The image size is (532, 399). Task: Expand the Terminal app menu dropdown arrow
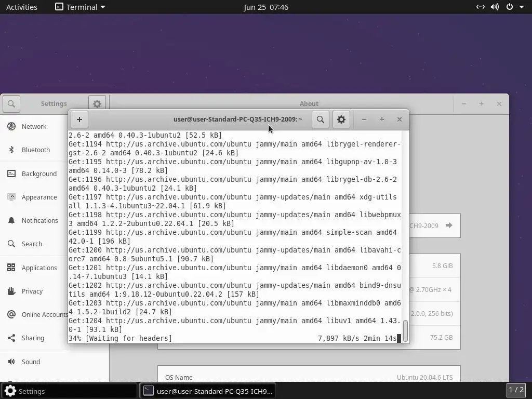[x=103, y=7]
